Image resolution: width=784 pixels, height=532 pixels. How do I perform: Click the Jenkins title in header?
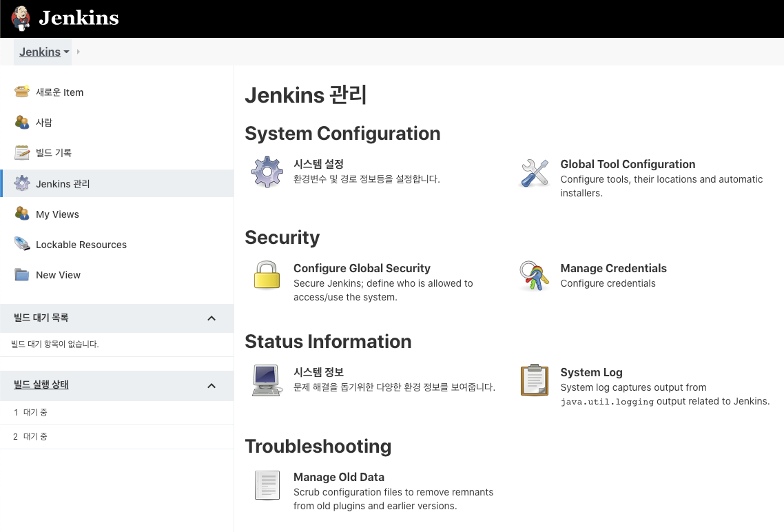pos(79,18)
